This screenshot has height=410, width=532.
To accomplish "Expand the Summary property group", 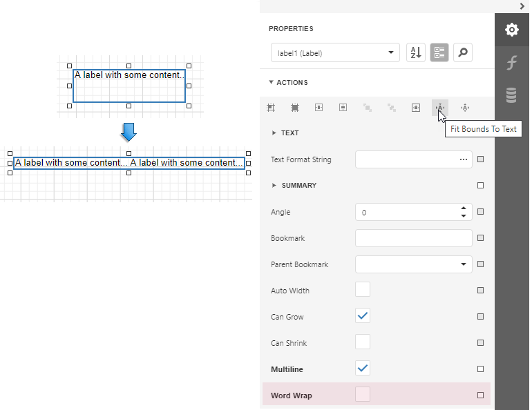I will click(274, 185).
